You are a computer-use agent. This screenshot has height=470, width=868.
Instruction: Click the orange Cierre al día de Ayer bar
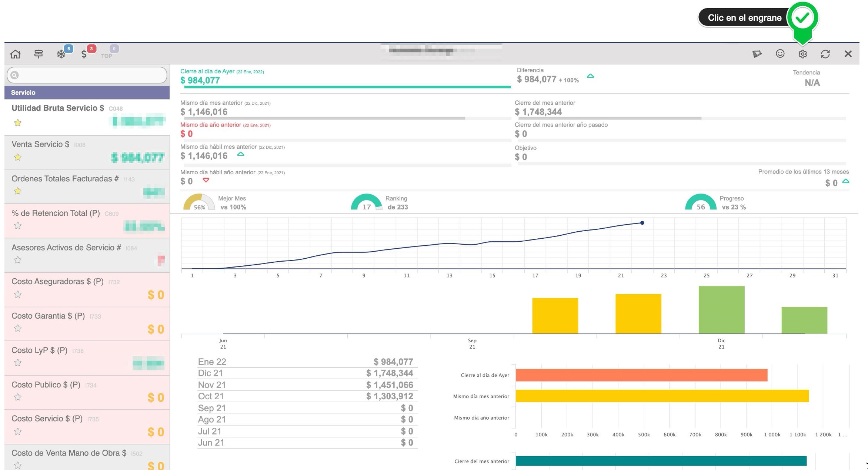coord(641,375)
